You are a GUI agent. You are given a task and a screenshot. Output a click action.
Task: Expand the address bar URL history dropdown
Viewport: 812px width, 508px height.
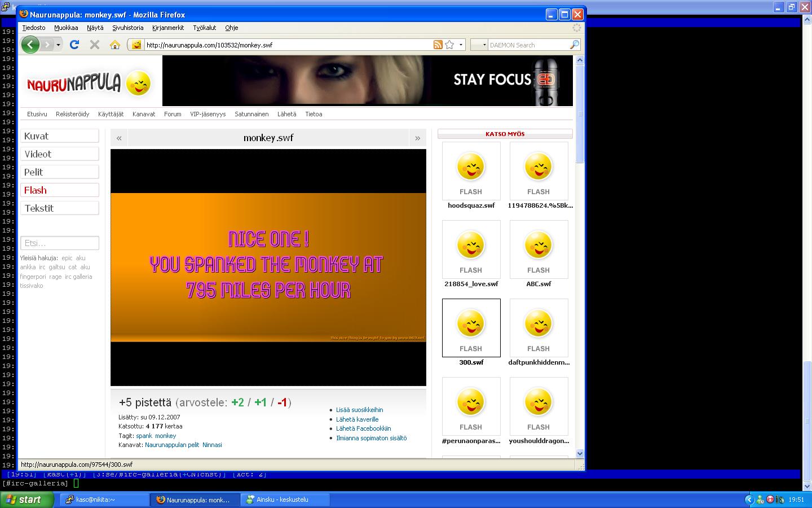pos(461,45)
